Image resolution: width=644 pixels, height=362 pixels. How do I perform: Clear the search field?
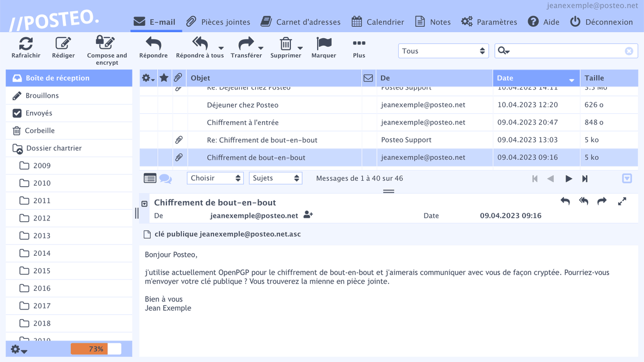(x=629, y=51)
